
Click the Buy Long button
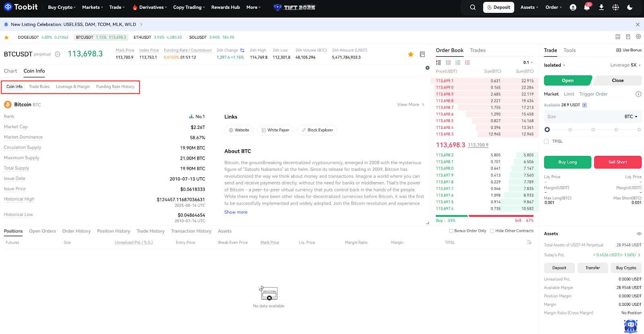(568, 162)
